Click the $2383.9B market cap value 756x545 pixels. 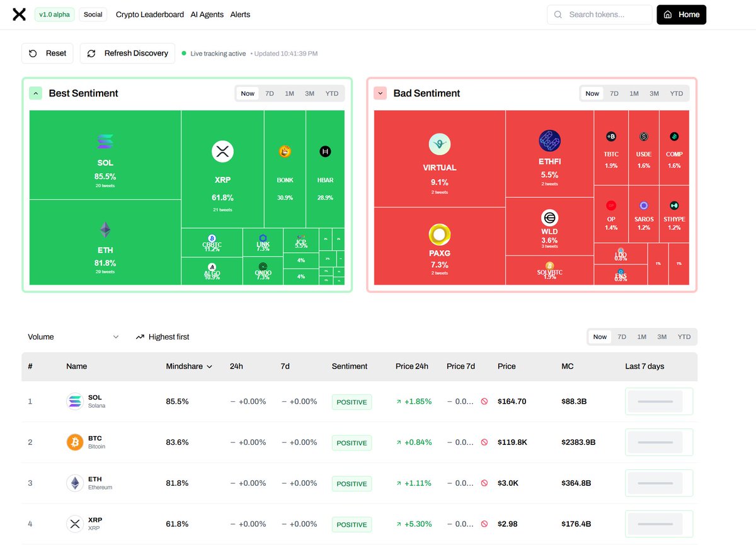point(578,442)
